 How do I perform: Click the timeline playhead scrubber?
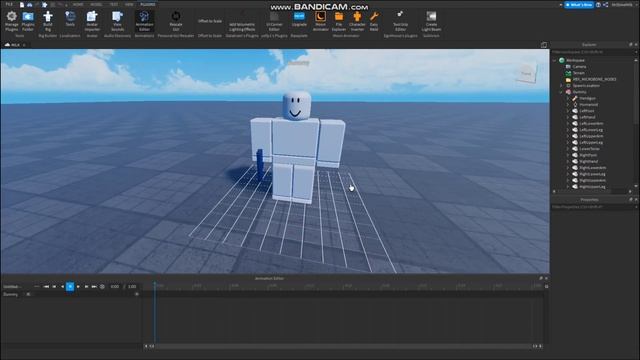coord(155,284)
